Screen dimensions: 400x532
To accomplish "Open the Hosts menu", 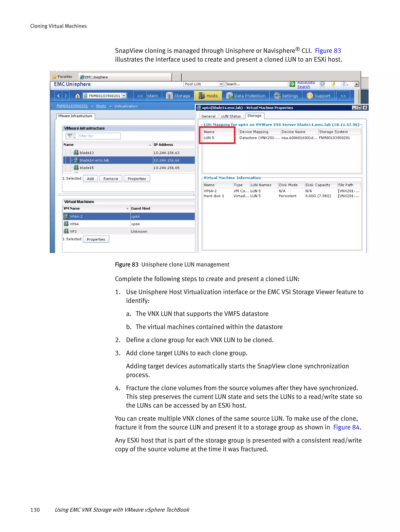I will pyautogui.click(x=208, y=96).
